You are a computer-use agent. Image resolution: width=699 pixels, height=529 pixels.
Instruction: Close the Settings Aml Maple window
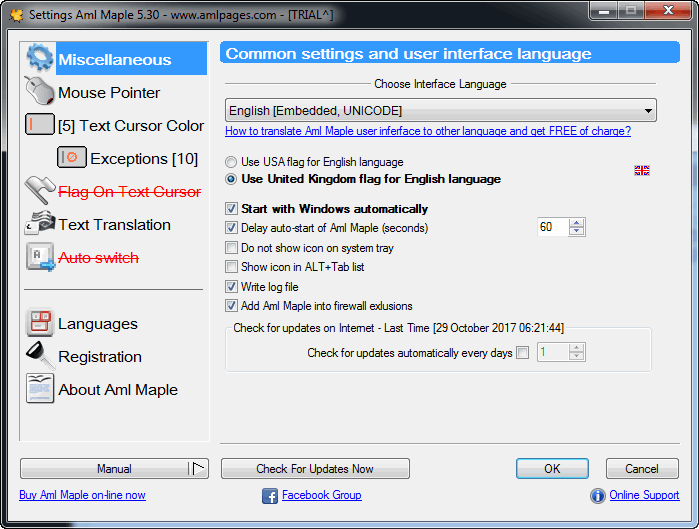point(668,10)
